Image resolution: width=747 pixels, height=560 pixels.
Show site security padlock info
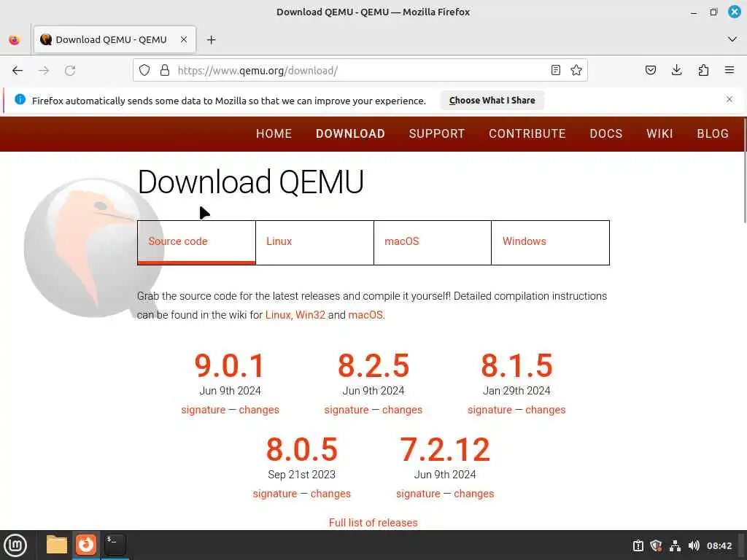(x=165, y=71)
